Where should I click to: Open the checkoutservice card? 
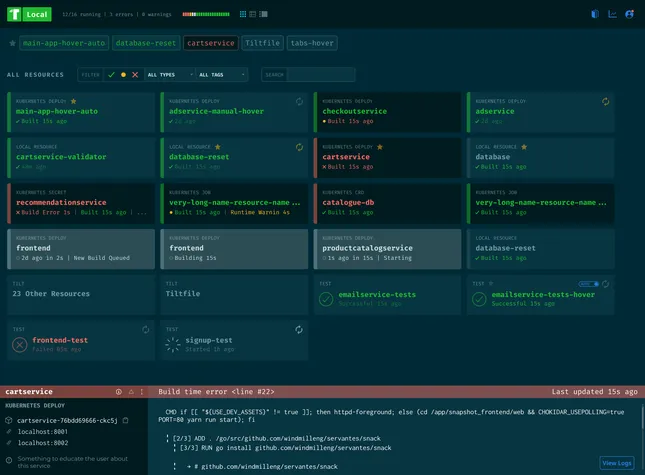pos(387,112)
